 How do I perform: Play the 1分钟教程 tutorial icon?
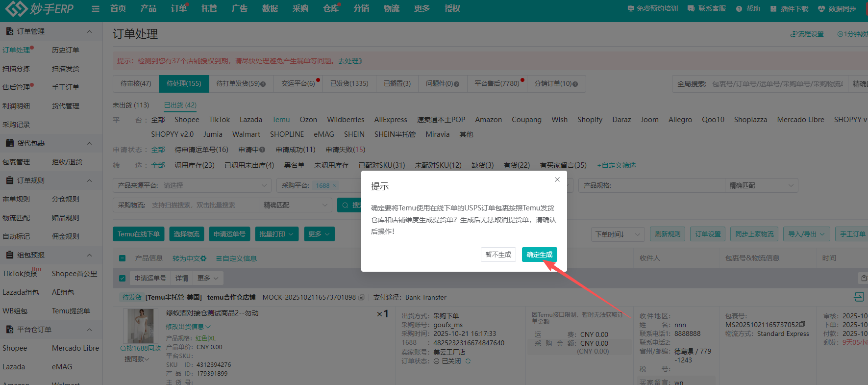pyautogui.click(x=840, y=34)
